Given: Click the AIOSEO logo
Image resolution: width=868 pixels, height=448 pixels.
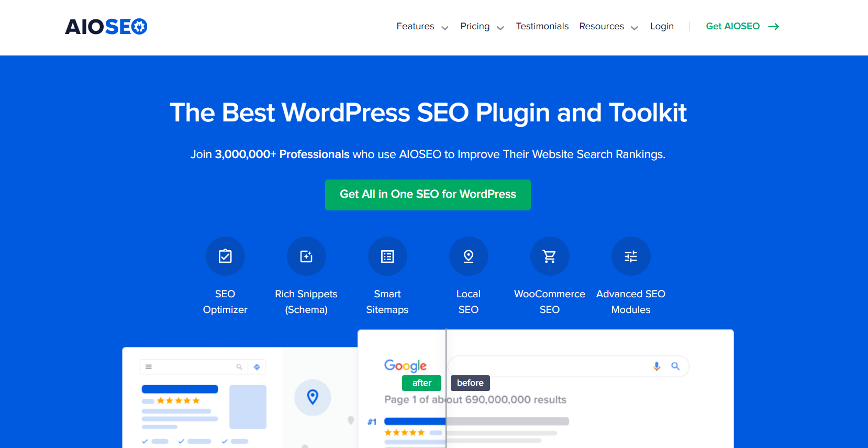Looking at the screenshot, I should pyautogui.click(x=106, y=27).
